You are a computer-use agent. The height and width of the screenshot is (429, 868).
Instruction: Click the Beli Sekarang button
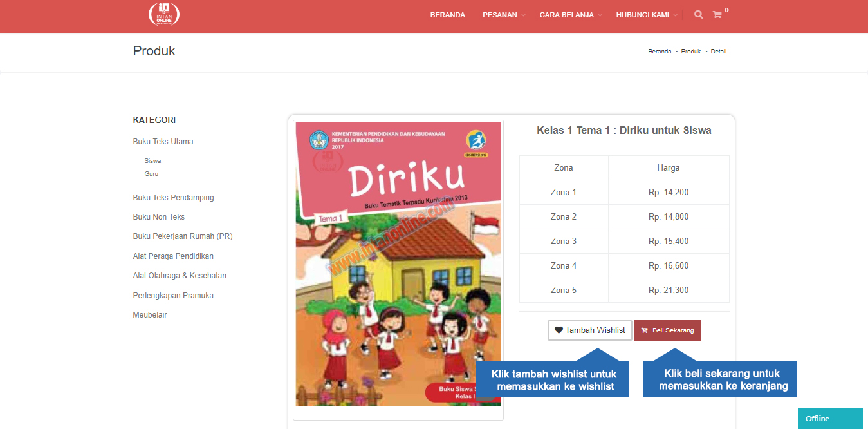tap(667, 330)
